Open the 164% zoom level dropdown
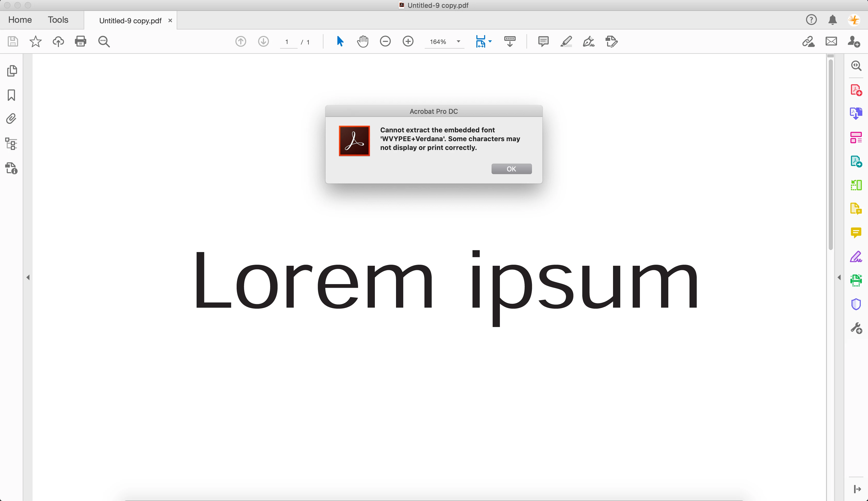 tap(458, 42)
